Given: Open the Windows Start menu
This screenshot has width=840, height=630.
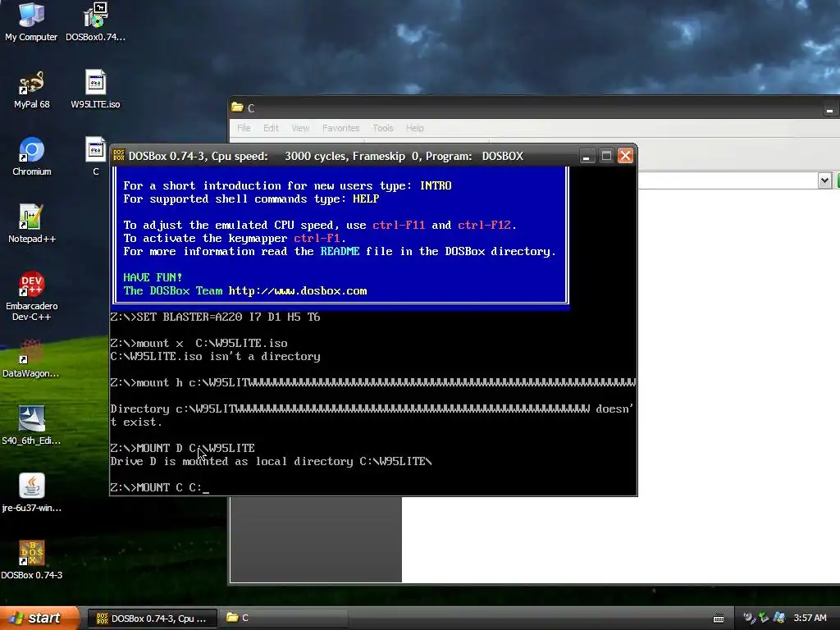Looking at the screenshot, I should 39,618.
